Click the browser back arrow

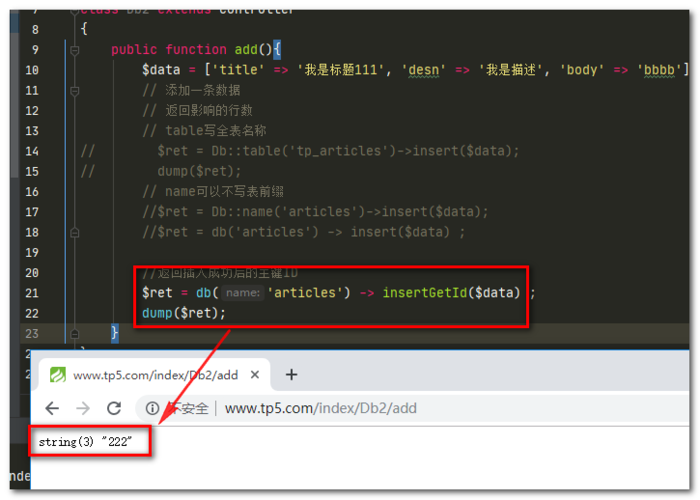[52, 408]
